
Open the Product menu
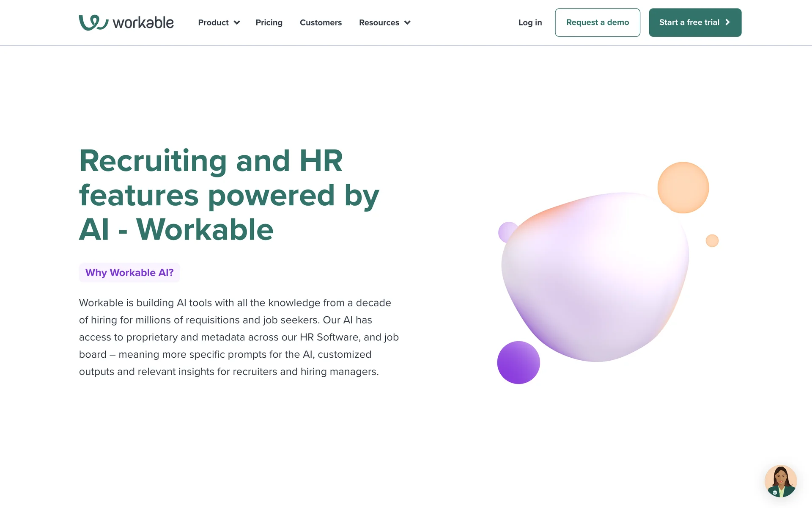(213, 23)
